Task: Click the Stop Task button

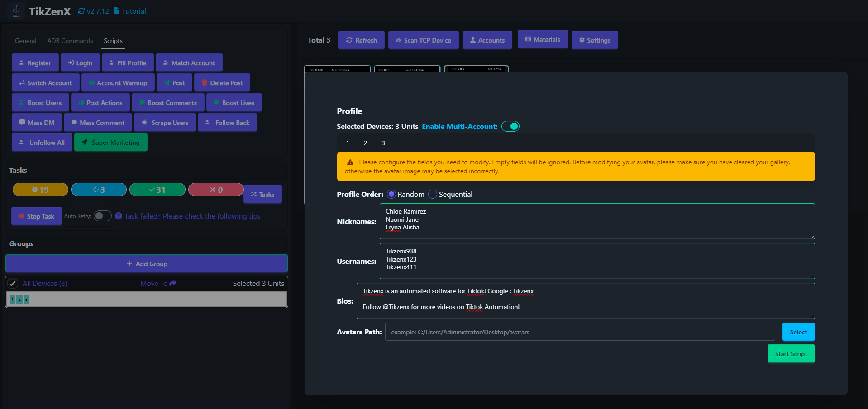Action: [37, 216]
